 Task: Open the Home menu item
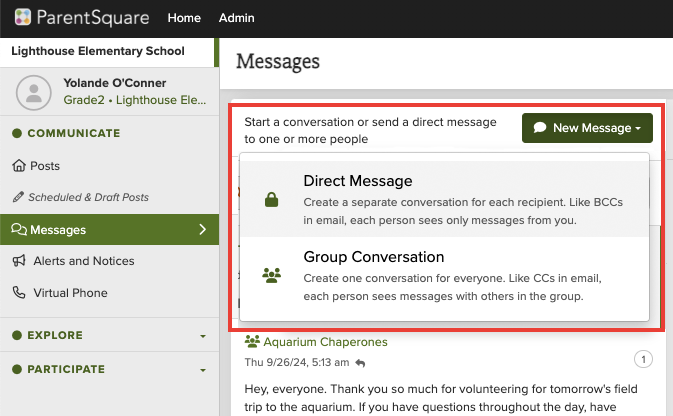click(x=184, y=18)
